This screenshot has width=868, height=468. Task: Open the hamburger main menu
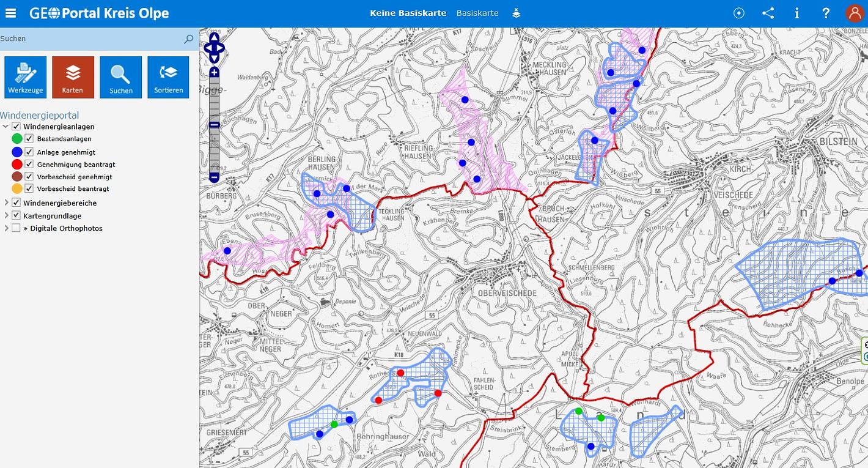11,13
